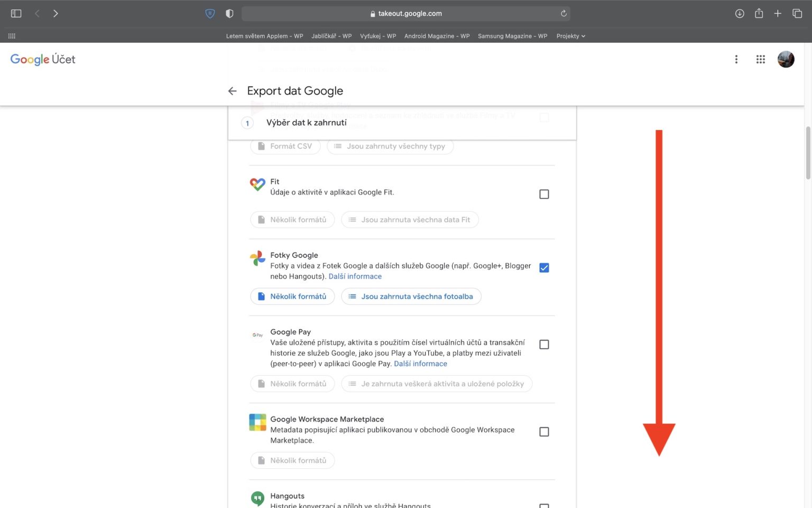Enable the Fit data checkbox
Viewport: 812px width, 508px height.
(544, 194)
